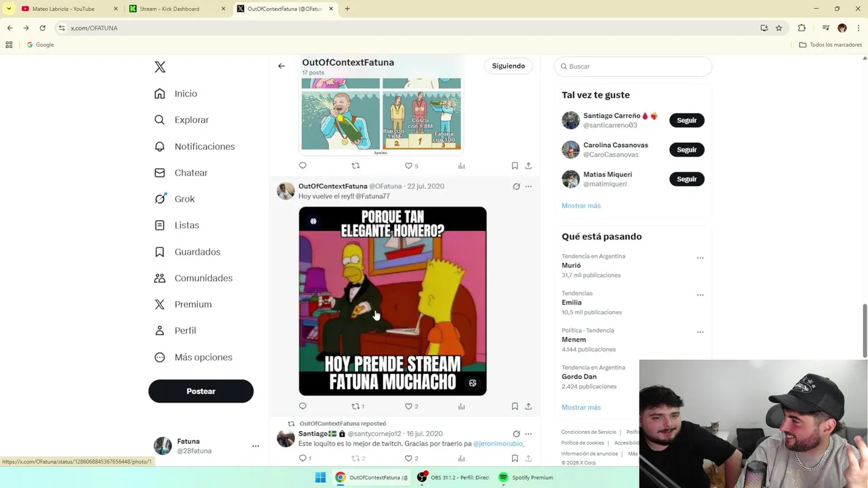The height and width of the screenshot is (488, 868).
Task: Open @Fatuna77 mention link
Action: click(372, 197)
